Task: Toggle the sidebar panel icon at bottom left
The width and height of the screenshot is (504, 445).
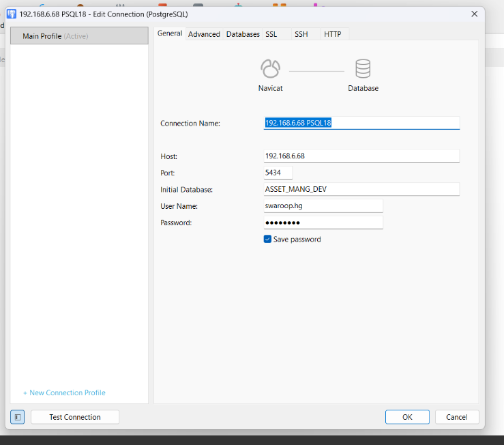Action: 17,417
